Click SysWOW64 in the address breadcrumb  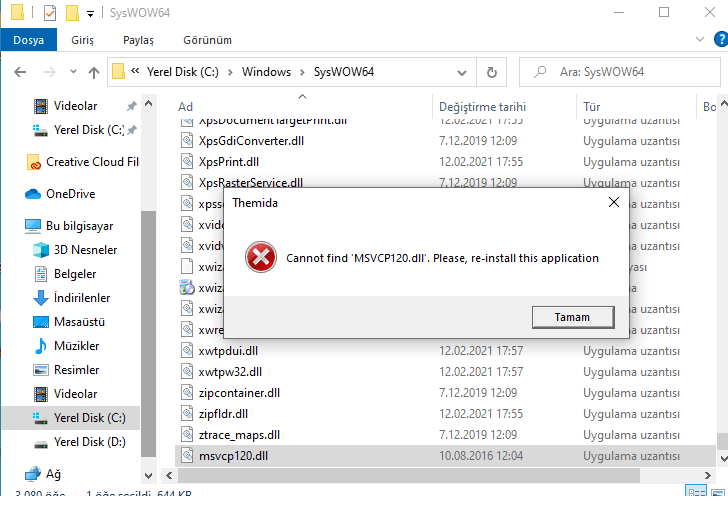tap(344, 72)
